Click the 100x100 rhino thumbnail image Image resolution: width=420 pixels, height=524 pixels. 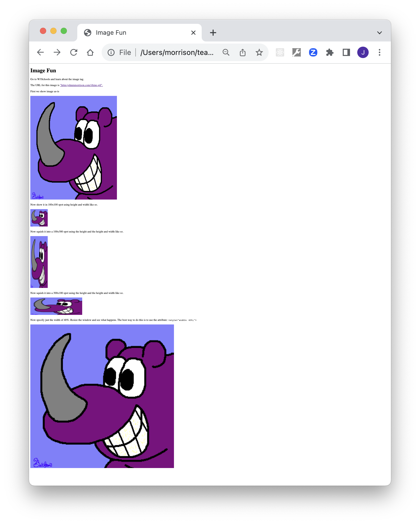coord(39,218)
